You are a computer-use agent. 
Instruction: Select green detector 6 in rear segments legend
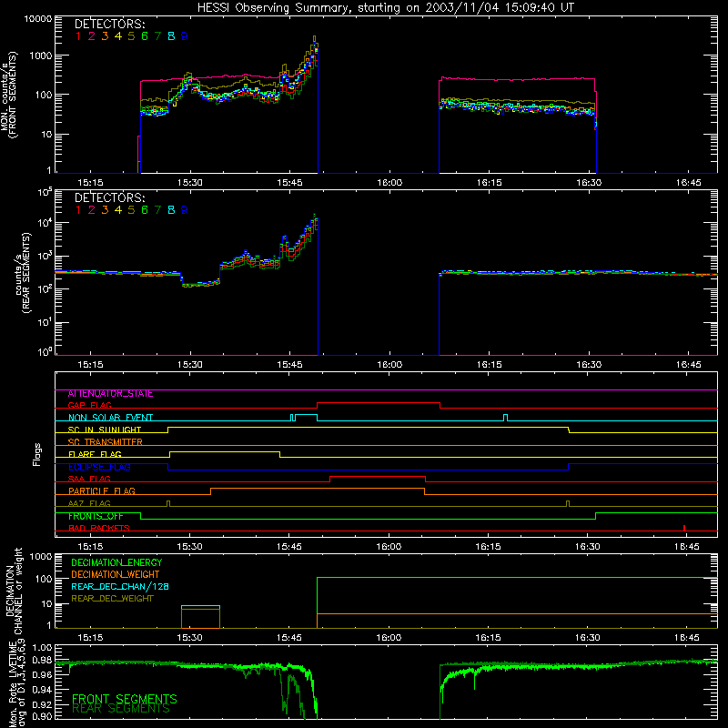click(x=145, y=210)
